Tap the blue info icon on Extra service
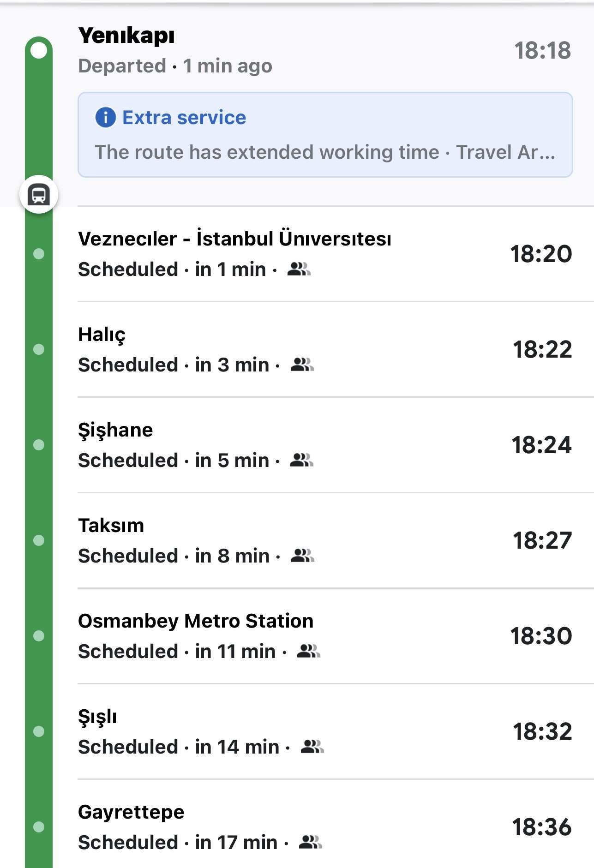 105,117
